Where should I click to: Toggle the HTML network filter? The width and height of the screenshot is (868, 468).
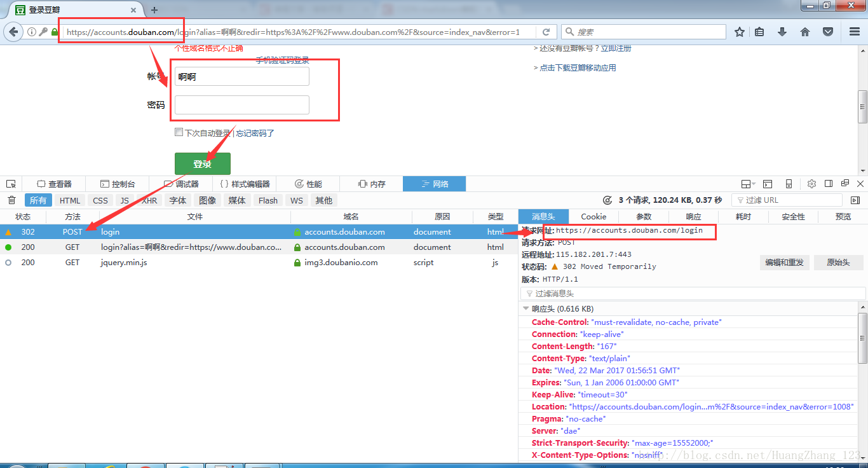tap(70, 200)
